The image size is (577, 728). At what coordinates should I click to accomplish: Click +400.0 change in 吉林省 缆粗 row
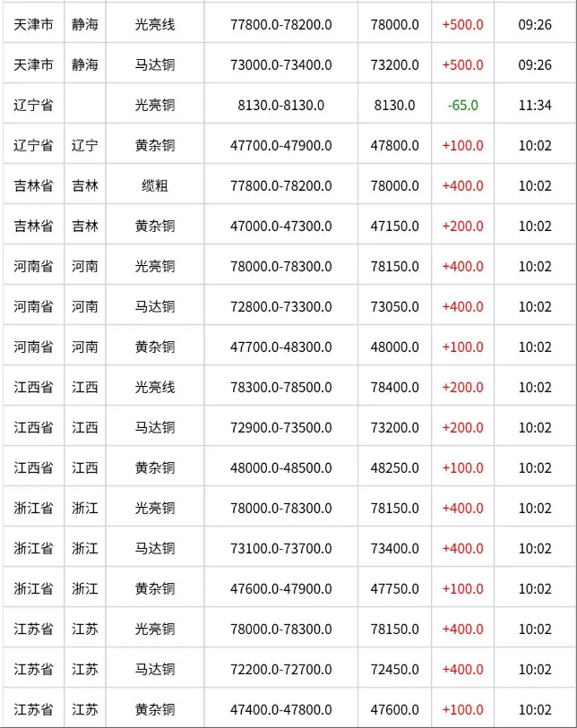[462, 185]
